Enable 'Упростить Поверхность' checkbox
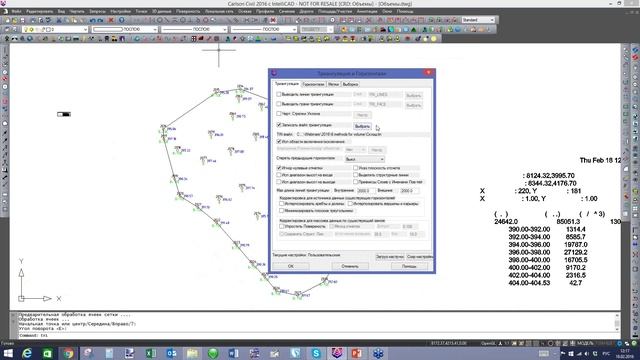 pos(282,226)
